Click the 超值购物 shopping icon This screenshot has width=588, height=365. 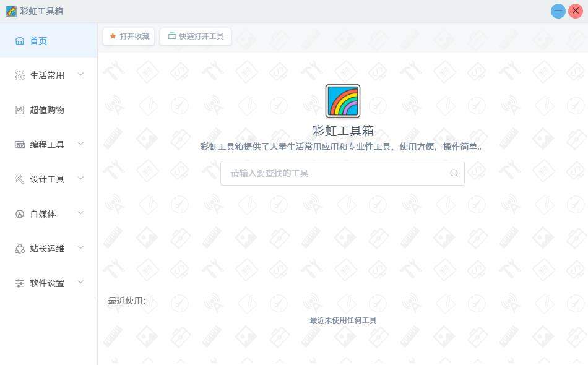pos(19,109)
